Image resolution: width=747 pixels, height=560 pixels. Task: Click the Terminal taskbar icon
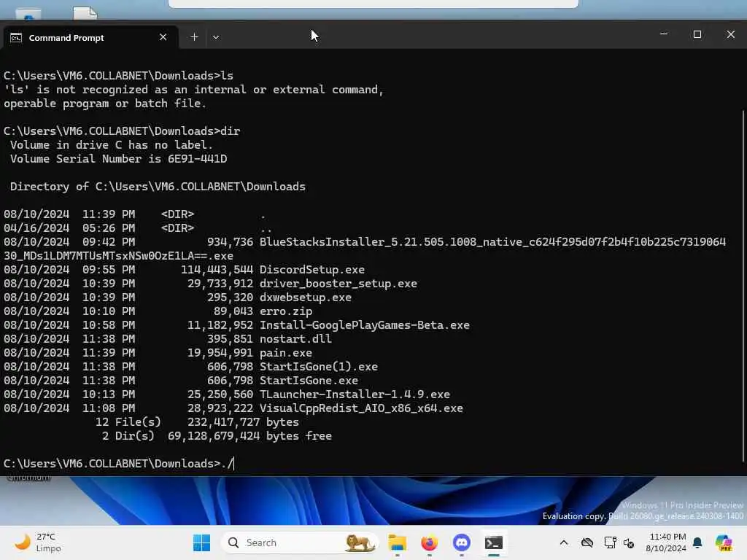click(x=494, y=542)
